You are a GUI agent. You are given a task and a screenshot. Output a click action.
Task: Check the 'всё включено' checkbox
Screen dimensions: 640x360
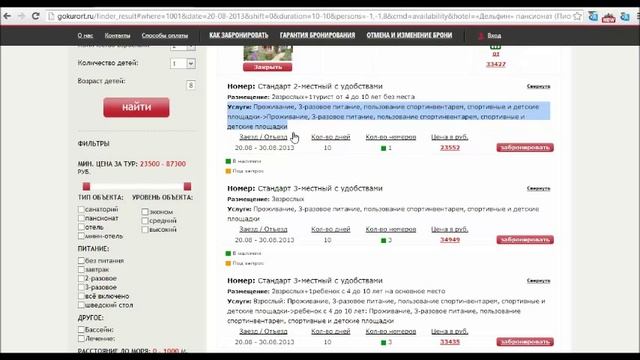coord(81,296)
